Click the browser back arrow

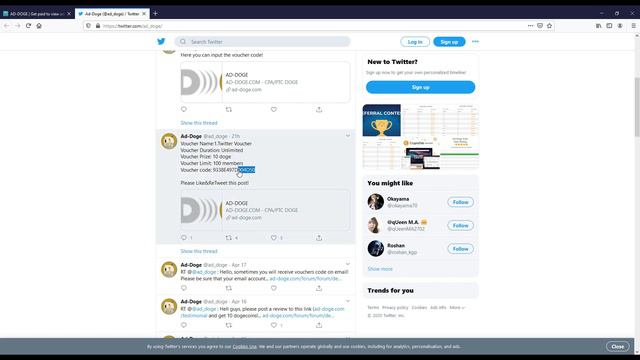pyautogui.click(x=7, y=26)
